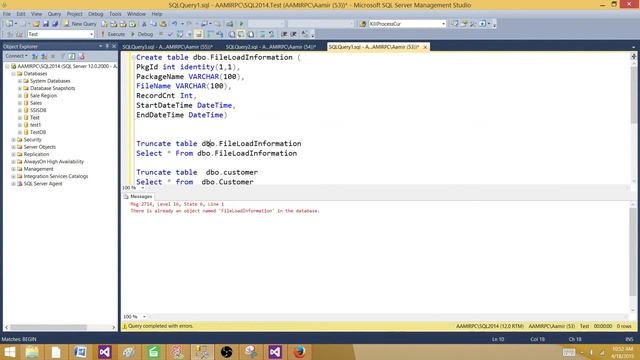Select AlwaysOn High Availability folder
This screenshot has height=360, width=640.
point(53,162)
